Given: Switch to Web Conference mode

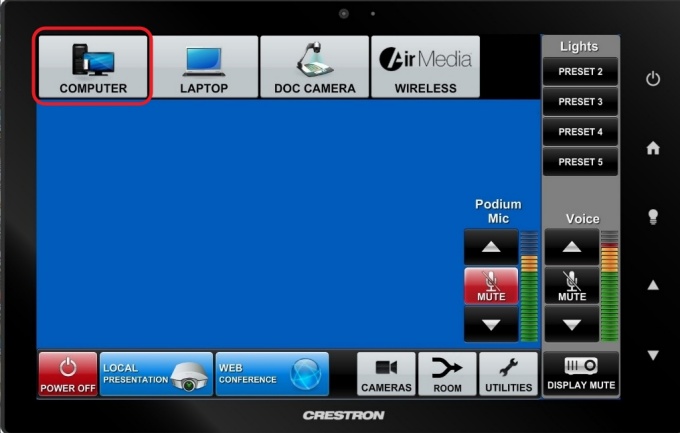Looking at the screenshot, I should click(x=272, y=373).
